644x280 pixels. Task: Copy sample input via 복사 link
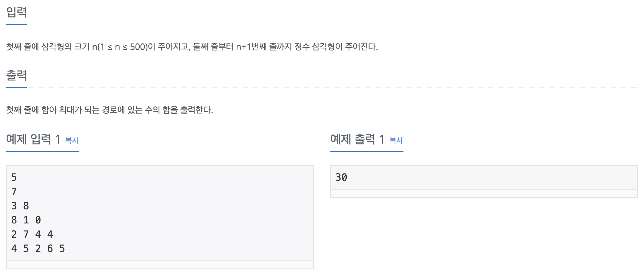click(72, 140)
